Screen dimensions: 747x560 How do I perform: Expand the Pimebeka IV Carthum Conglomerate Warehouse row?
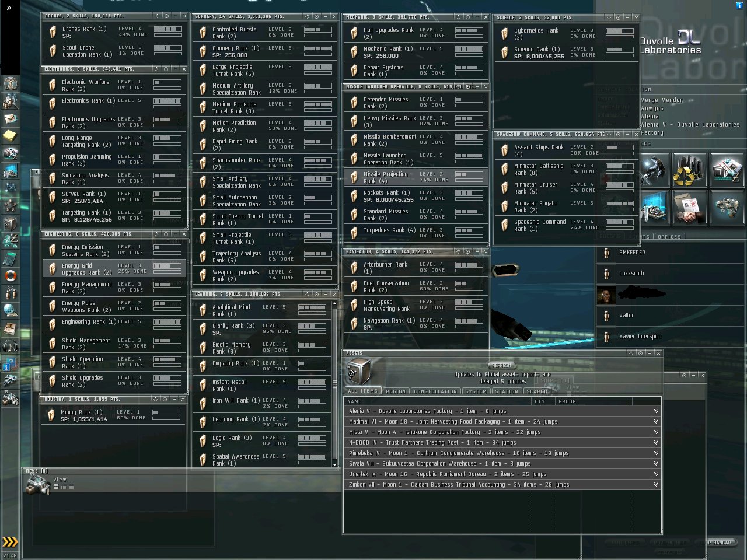pos(656,453)
